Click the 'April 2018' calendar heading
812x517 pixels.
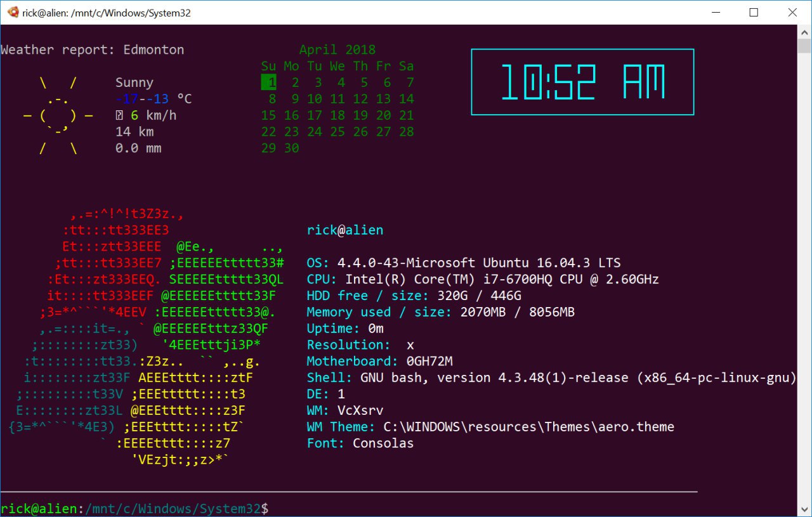(x=337, y=49)
